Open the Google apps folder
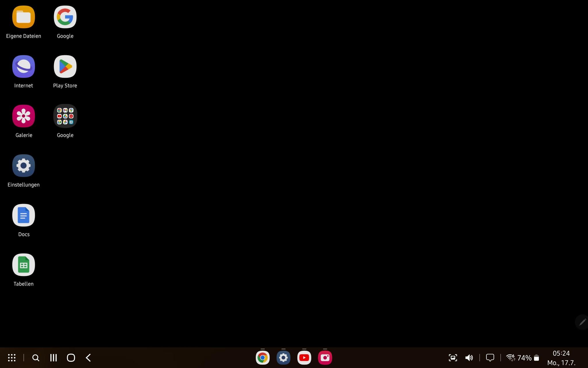Viewport: 588px width, 368px height. coord(65,116)
